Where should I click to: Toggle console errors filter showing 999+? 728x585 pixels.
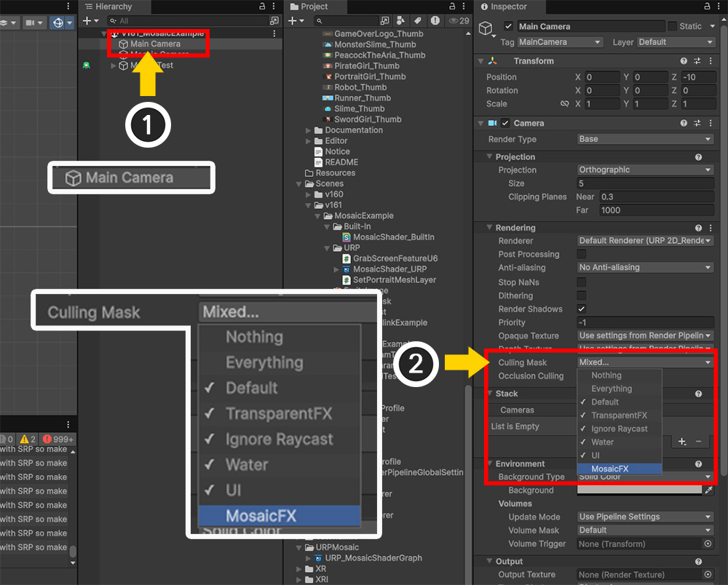pyautogui.click(x=58, y=439)
